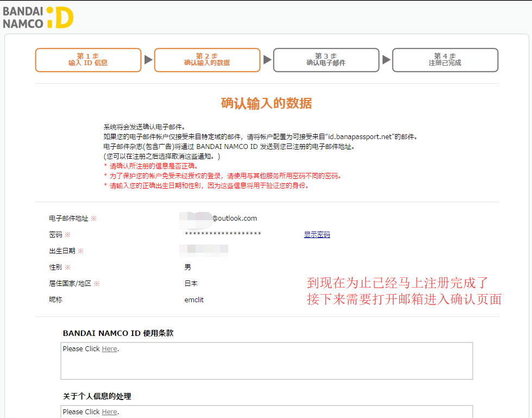Click the BANDAI NAMCO ID 使用条款 heading

click(x=118, y=333)
